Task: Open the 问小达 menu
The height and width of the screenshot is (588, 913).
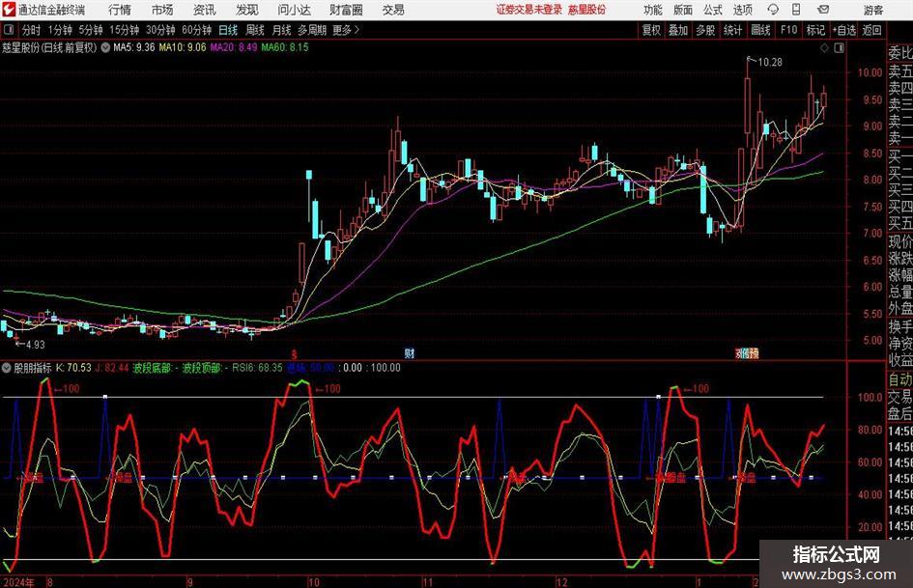Action: pos(294,10)
